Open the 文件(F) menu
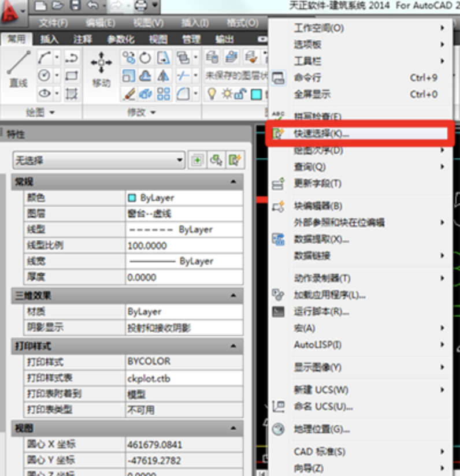This screenshot has height=476, width=460. pos(53,23)
